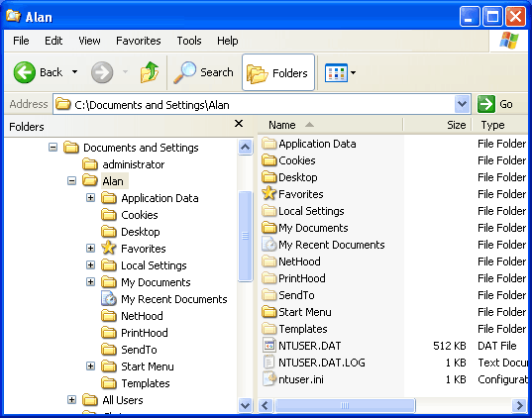Expand Favorites in the folder tree
This screenshot has width=532, height=418.
(90, 249)
